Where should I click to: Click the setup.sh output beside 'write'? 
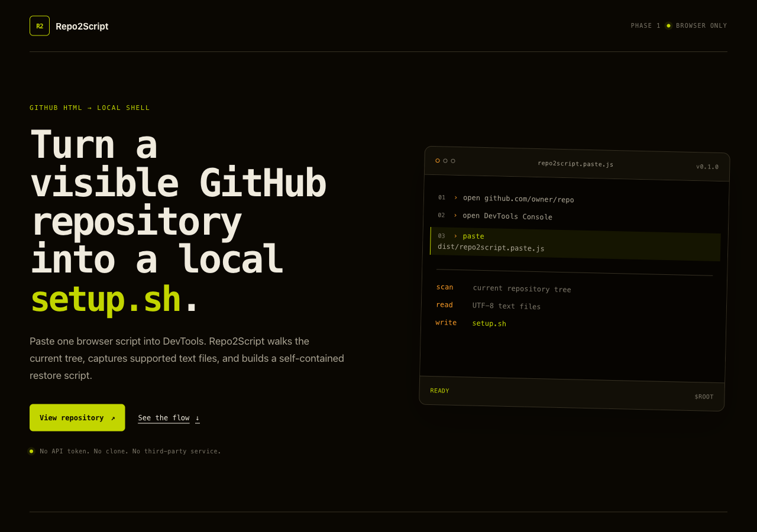tap(489, 323)
